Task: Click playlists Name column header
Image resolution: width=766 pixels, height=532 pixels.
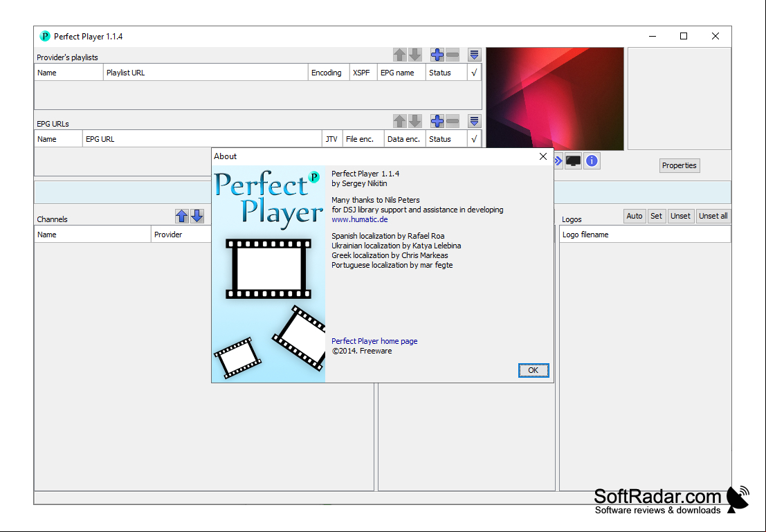Action: [x=69, y=73]
